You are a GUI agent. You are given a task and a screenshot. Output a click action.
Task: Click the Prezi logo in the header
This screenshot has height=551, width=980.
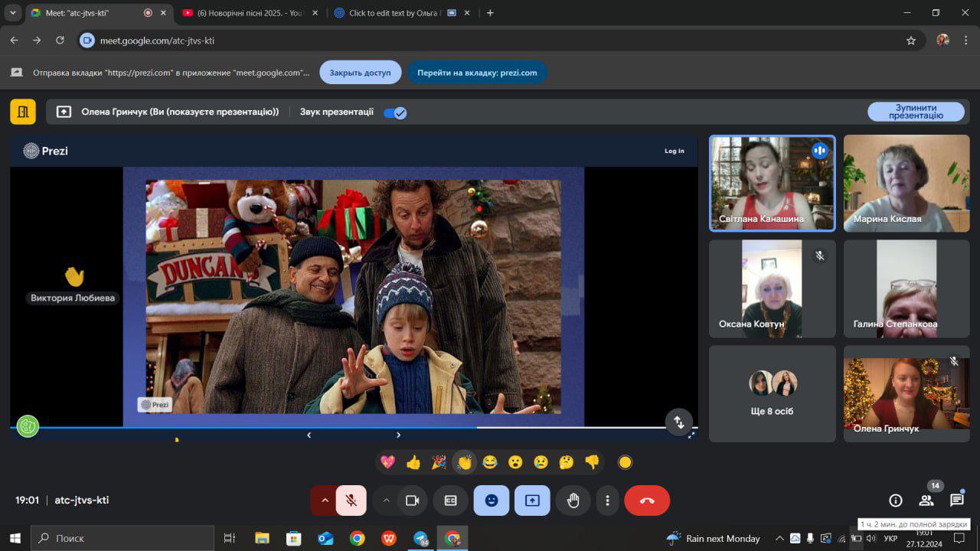46,151
